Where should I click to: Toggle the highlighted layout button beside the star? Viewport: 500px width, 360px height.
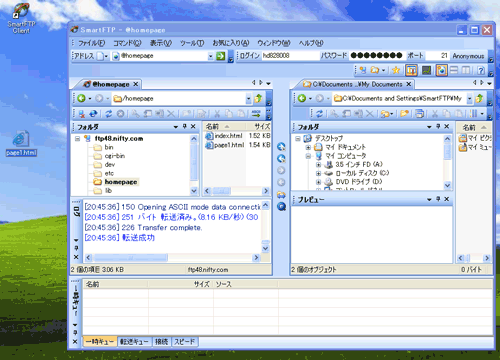pyautogui.click(x=411, y=70)
